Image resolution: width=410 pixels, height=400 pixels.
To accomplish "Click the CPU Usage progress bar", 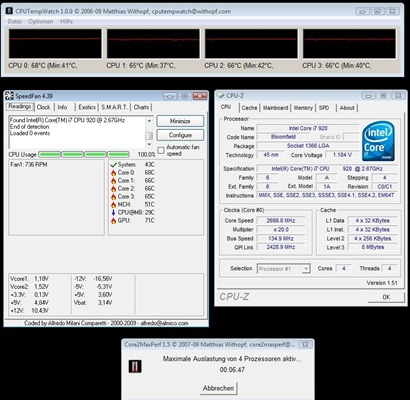I will tap(84, 154).
